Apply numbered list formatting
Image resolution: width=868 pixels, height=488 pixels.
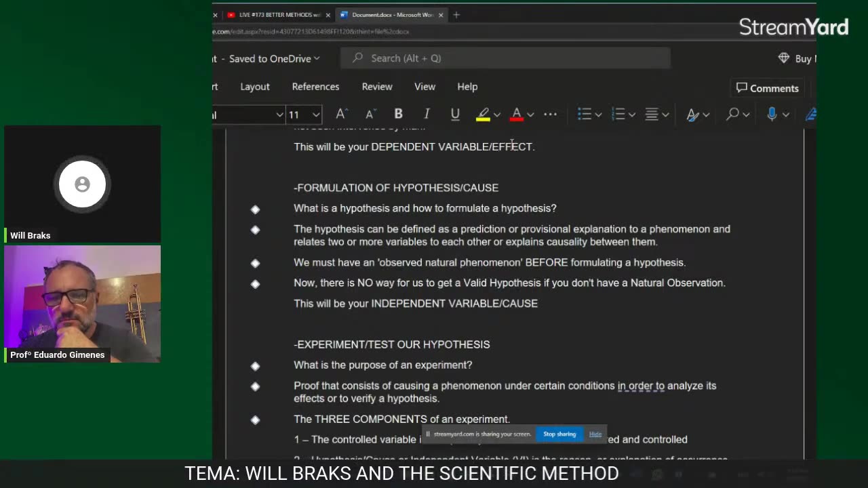tap(618, 115)
